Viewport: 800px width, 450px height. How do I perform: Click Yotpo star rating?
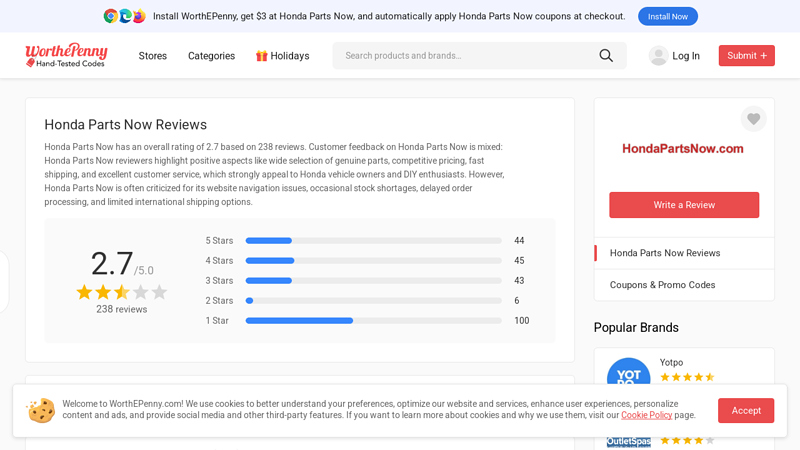pyautogui.click(x=687, y=377)
